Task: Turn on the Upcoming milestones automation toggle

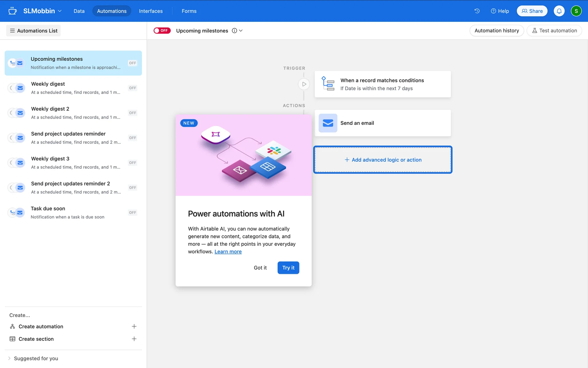Action: point(162,31)
